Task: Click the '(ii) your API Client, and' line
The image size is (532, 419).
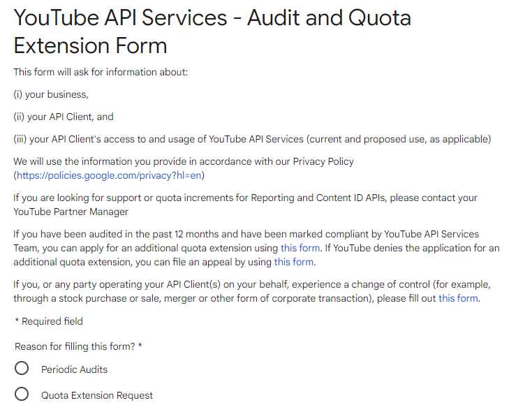Action: click(x=64, y=117)
